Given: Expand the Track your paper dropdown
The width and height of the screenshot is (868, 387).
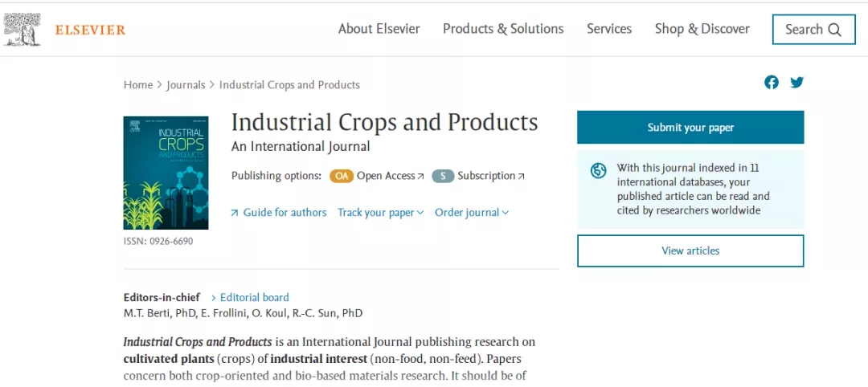Looking at the screenshot, I should click(x=380, y=213).
